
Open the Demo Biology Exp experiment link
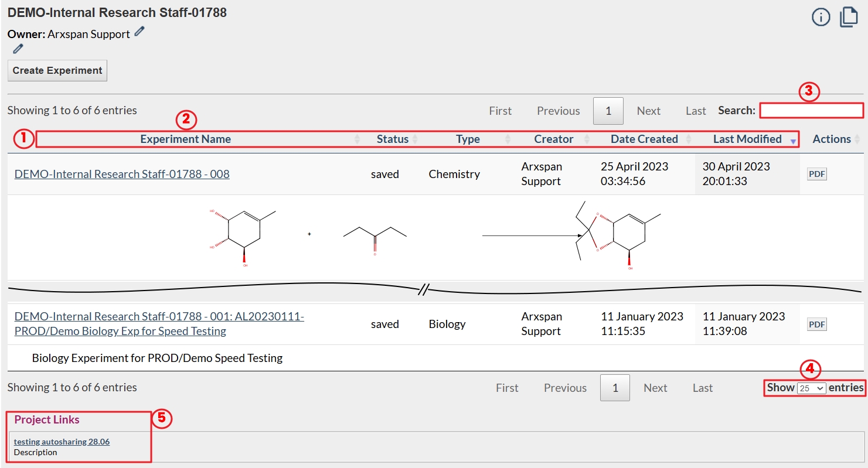pos(159,324)
